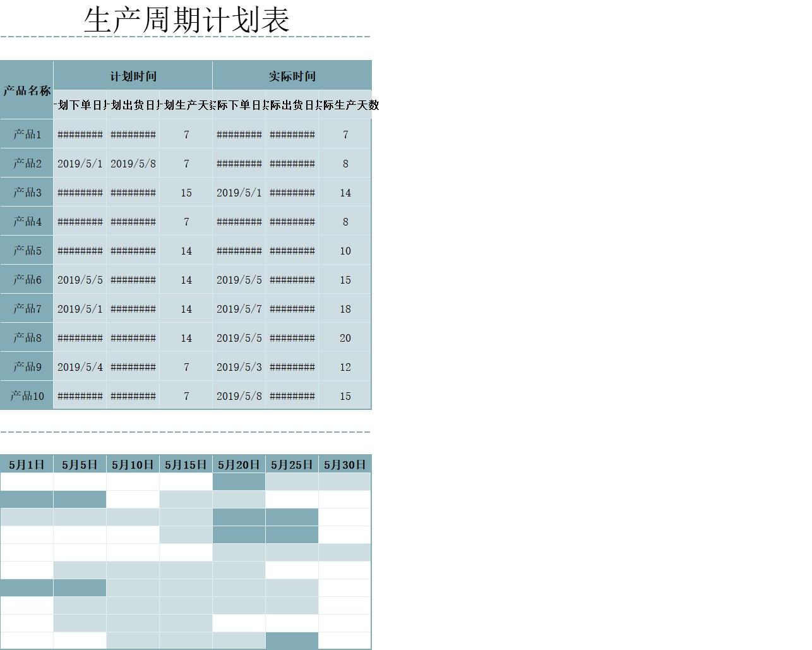Viewport: 812px width, 650px height.
Task: Select the 2019/5/5 actual order date for 产品6
Action: [239, 280]
